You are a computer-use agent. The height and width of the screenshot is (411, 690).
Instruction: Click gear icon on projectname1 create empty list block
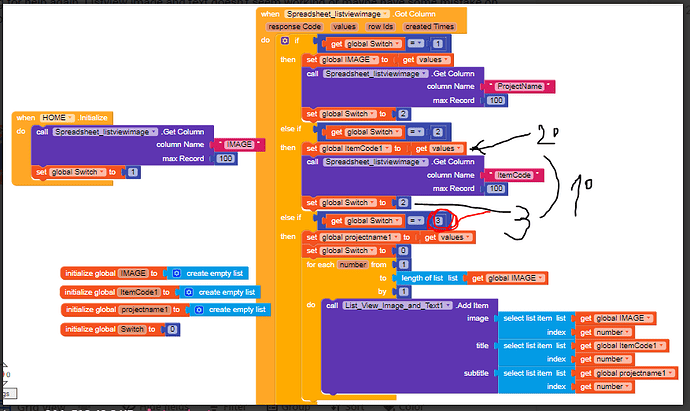click(200, 310)
